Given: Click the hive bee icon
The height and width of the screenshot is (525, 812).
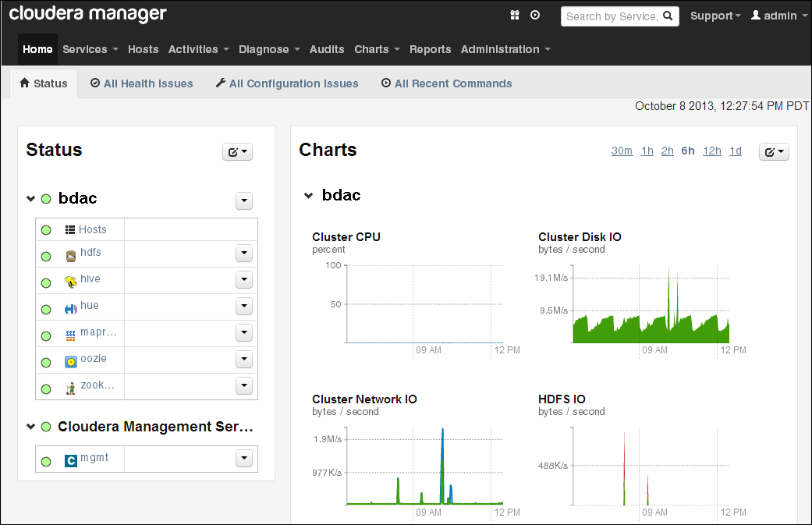Looking at the screenshot, I should (70, 282).
